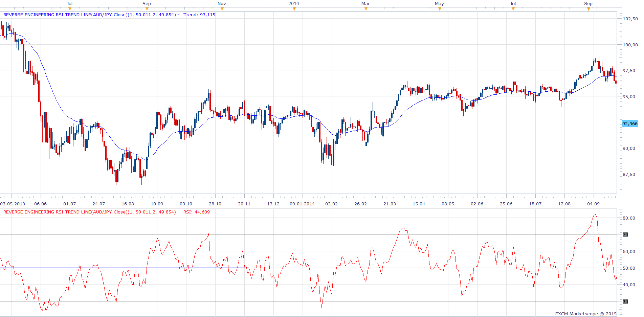Viewport: 644px width, 317px height.
Task: Click the 16.08 date label
Action: [x=128, y=204]
